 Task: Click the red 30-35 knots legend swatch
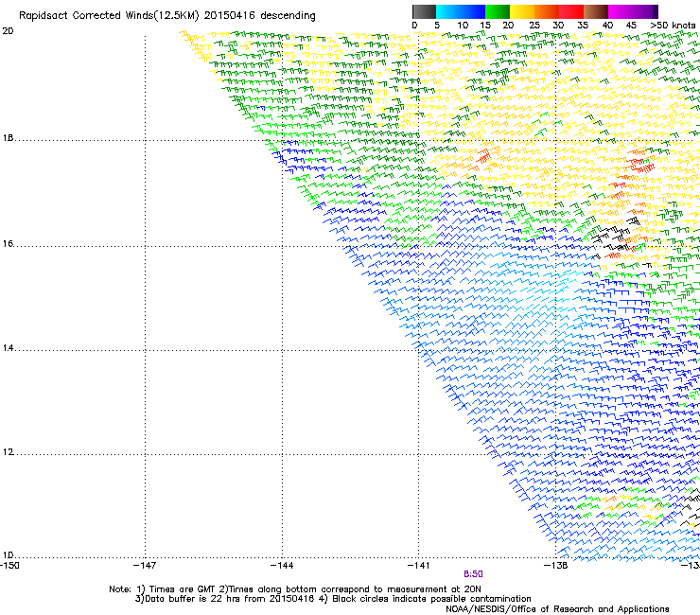click(571, 11)
